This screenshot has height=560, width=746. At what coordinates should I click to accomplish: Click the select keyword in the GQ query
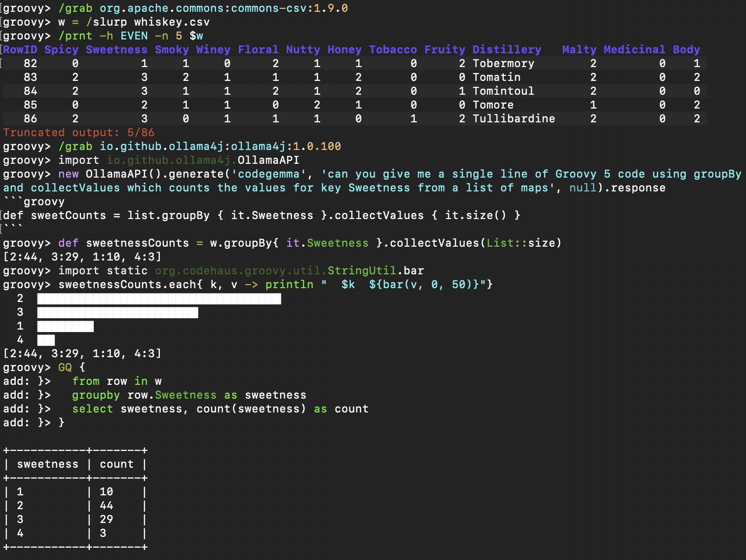[92, 409]
